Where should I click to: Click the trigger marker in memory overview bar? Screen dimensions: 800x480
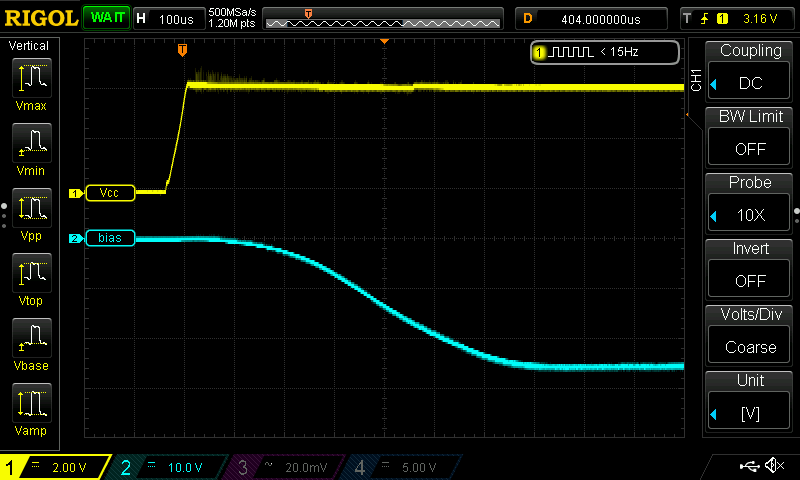[308, 13]
